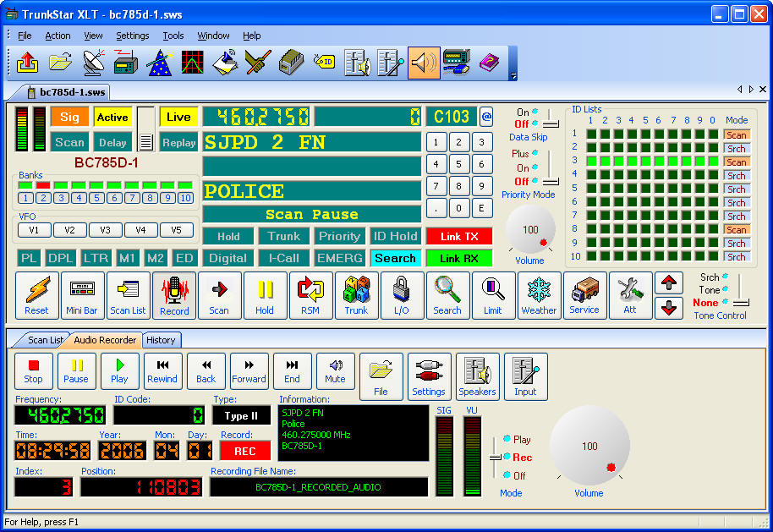Click the Hold pause-bars button
Image resolution: width=773 pixels, height=532 pixels.
265,295
